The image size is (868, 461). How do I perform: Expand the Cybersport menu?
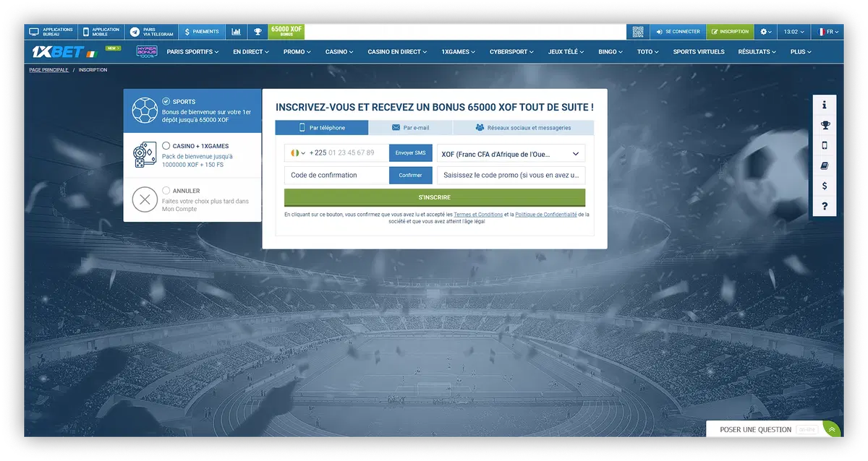(511, 52)
